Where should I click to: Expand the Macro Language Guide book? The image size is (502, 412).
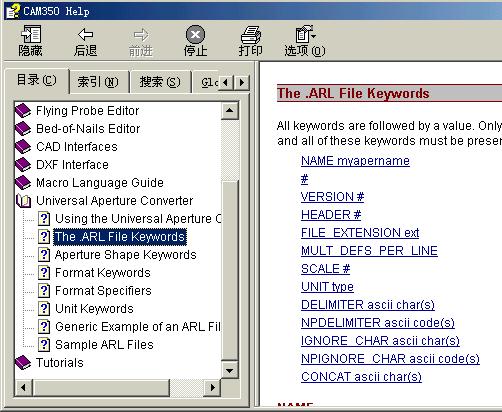23,183
